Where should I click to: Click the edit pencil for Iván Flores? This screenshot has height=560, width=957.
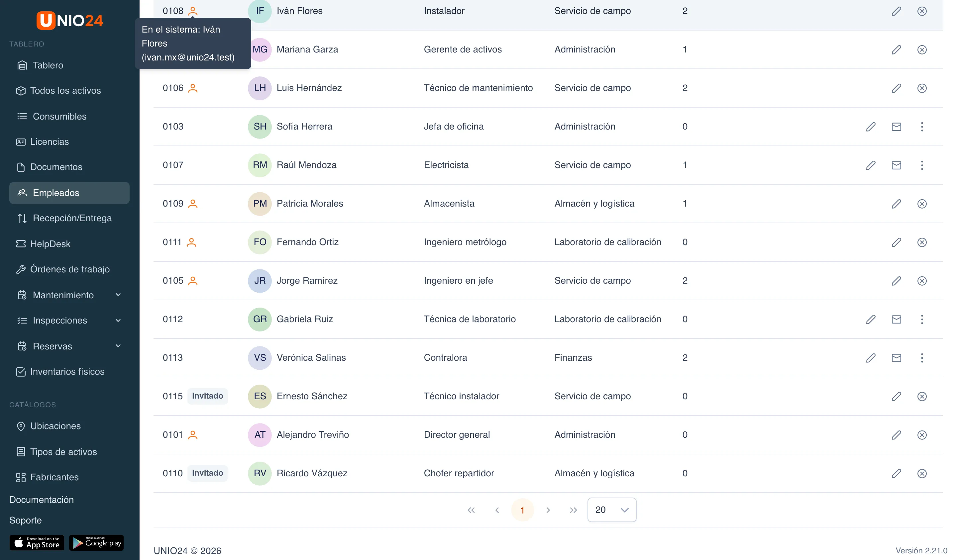(896, 11)
